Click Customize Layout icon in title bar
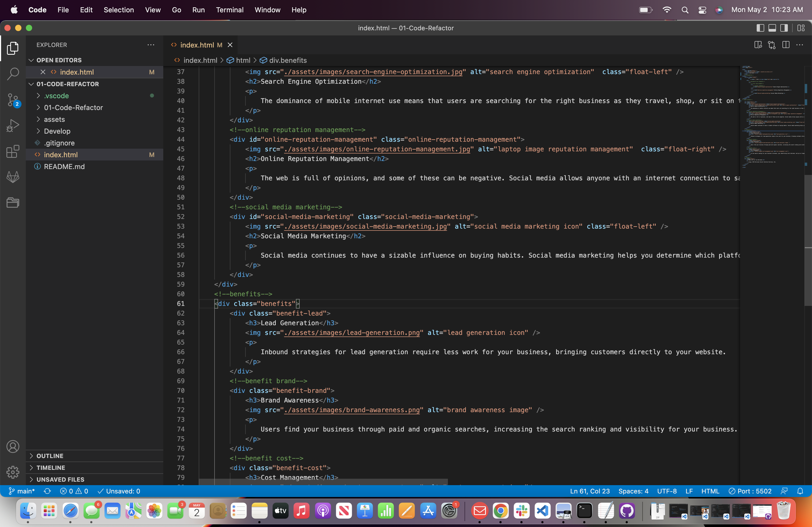The width and height of the screenshot is (812, 527). pyautogui.click(x=801, y=28)
